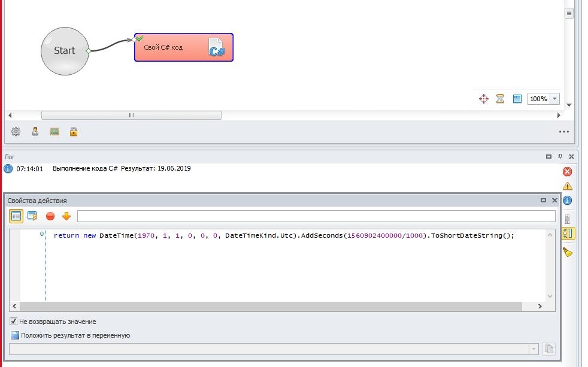The width and height of the screenshot is (588, 367).
Task: Toggle the properties table view button
Action: (x=16, y=216)
